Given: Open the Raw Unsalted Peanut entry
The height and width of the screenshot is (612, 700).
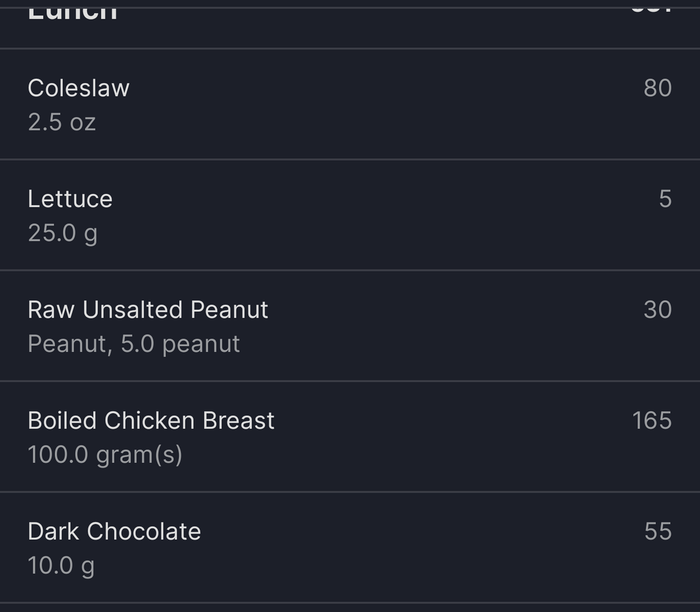Looking at the screenshot, I should 350,325.
